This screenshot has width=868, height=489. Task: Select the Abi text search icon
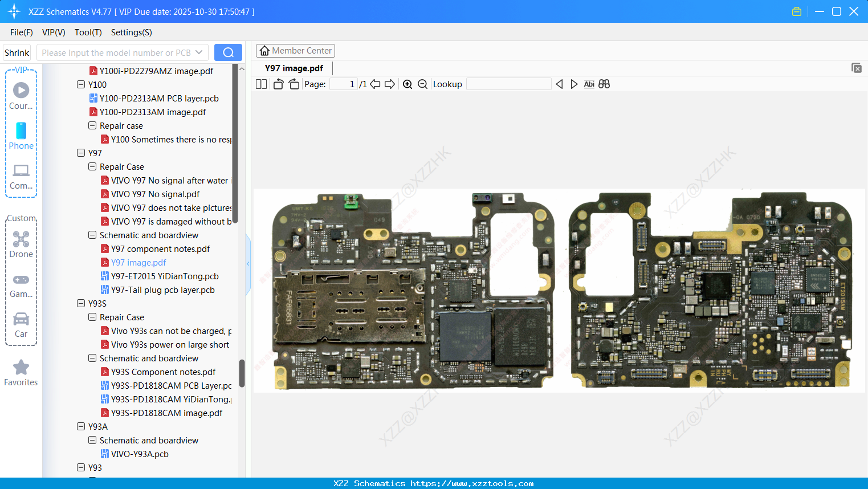(589, 84)
